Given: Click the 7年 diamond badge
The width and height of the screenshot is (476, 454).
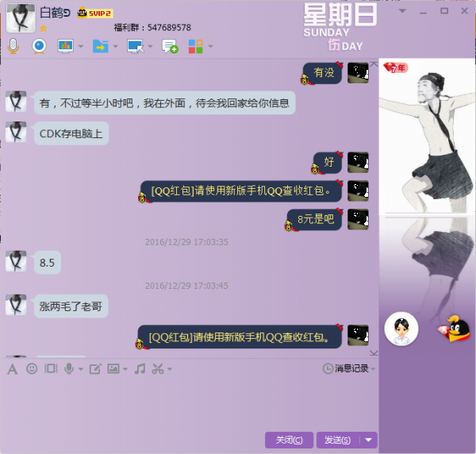Looking at the screenshot, I should pyautogui.click(x=395, y=67).
